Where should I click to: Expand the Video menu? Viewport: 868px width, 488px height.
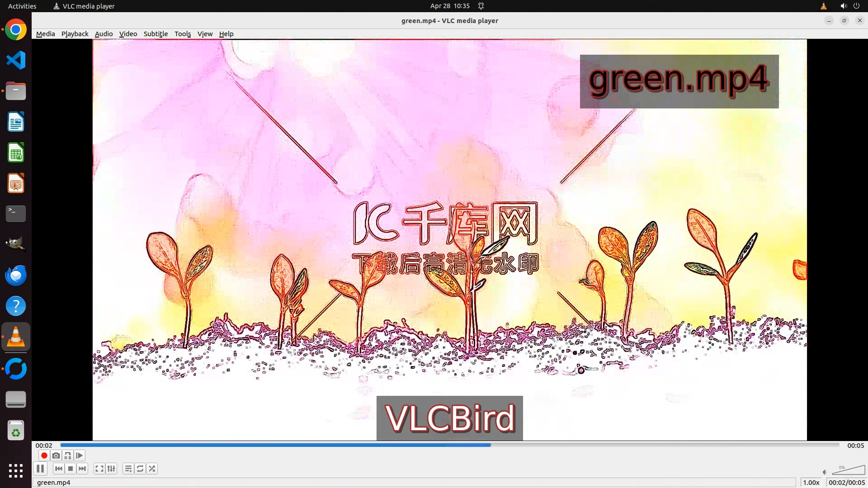pos(128,34)
